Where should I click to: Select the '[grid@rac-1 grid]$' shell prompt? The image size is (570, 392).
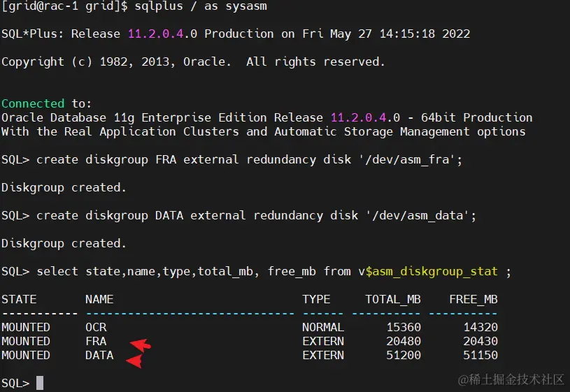(65, 6)
